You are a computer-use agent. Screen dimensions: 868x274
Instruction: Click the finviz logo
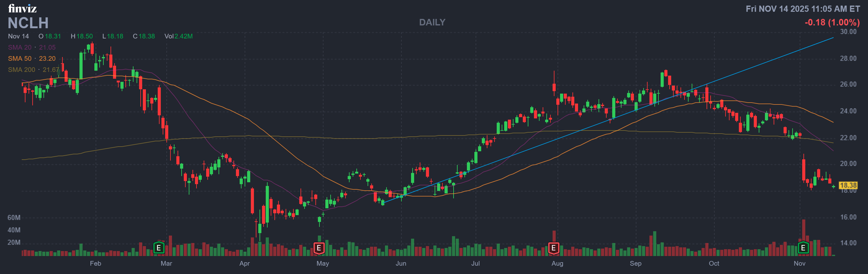pyautogui.click(x=22, y=8)
